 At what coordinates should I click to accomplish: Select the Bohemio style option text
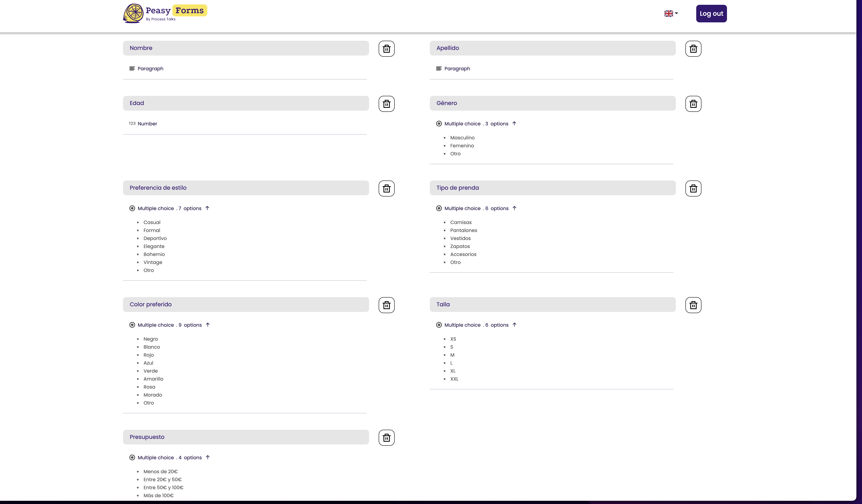tap(154, 254)
